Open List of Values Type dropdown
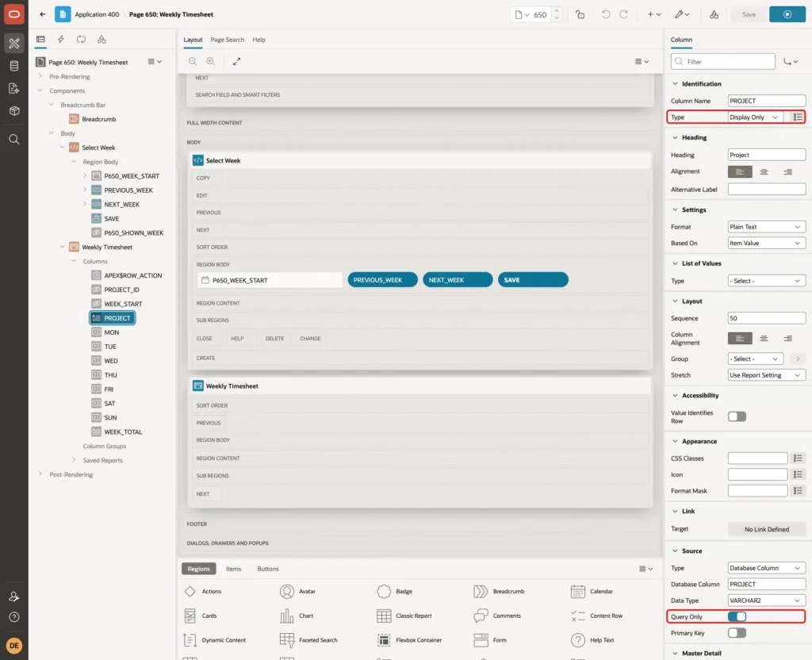Viewport: 812px width, 660px height. coord(767,281)
